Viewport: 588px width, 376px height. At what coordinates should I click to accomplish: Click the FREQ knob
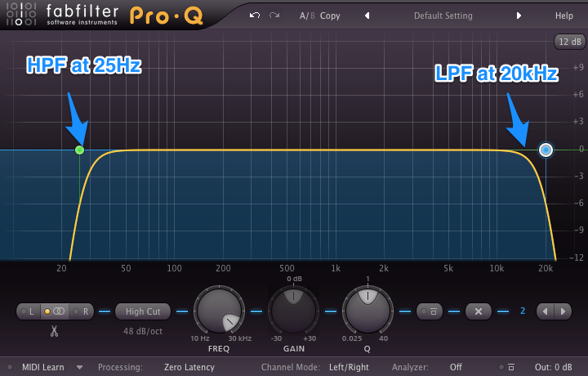[x=219, y=310]
